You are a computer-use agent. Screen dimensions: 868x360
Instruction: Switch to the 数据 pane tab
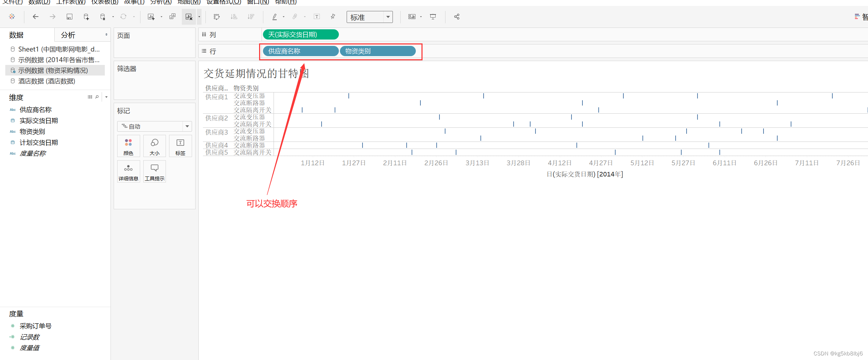tap(17, 35)
